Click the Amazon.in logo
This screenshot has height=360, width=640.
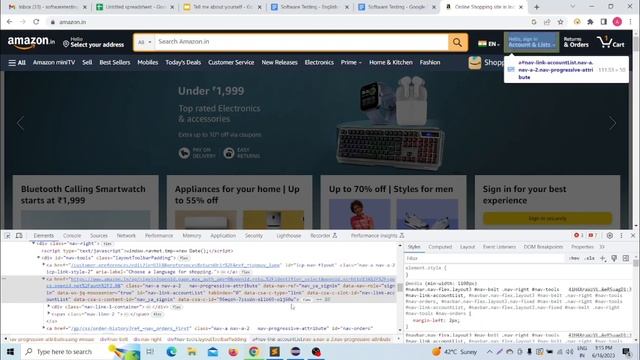pos(31,42)
